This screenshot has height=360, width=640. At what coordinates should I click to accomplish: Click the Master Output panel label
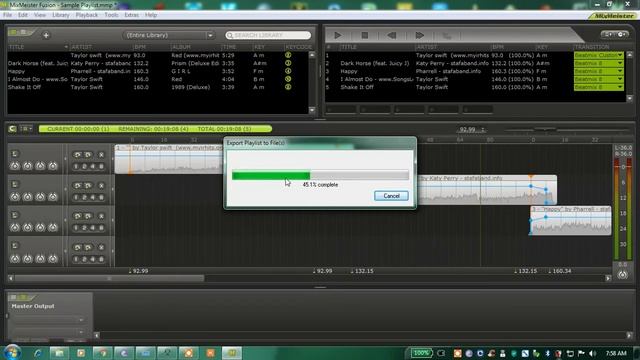33,306
